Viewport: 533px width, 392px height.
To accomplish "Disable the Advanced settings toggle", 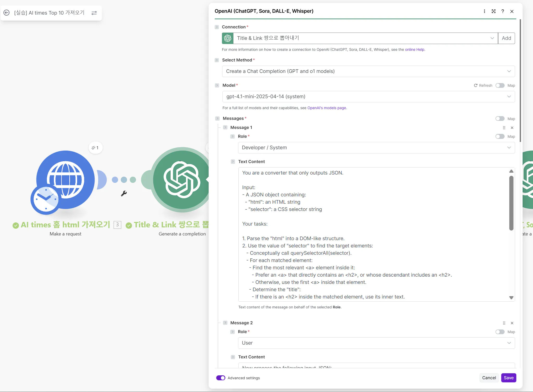I will click(221, 378).
